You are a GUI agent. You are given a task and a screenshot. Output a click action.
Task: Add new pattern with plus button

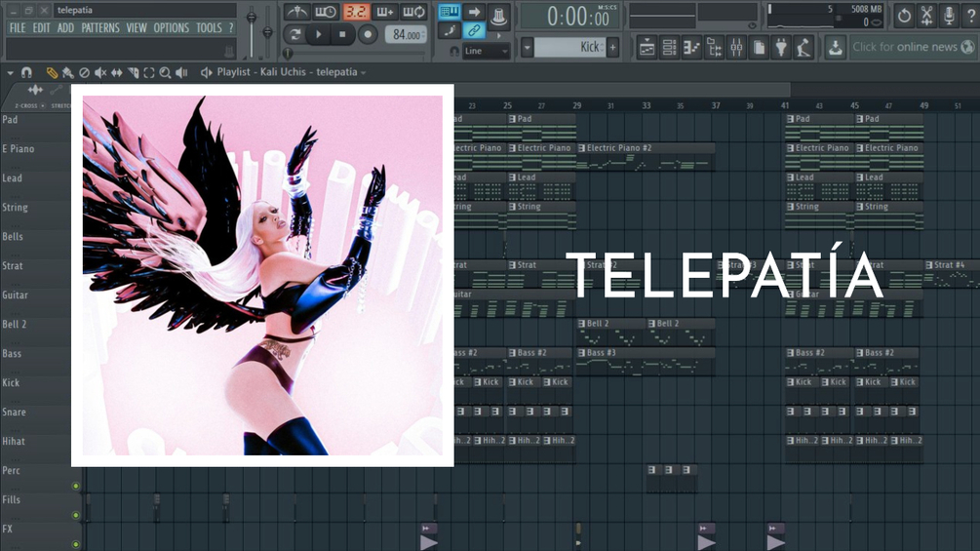point(613,47)
